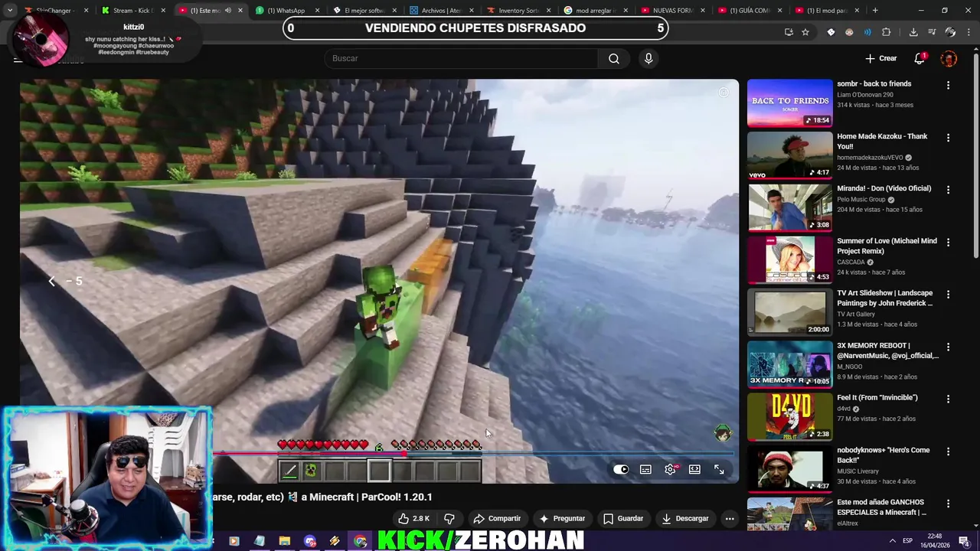The width and height of the screenshot is (980, 551).
Task: Toggle the YouTube autoplay switch in the player
Action: tap(621, 470)
